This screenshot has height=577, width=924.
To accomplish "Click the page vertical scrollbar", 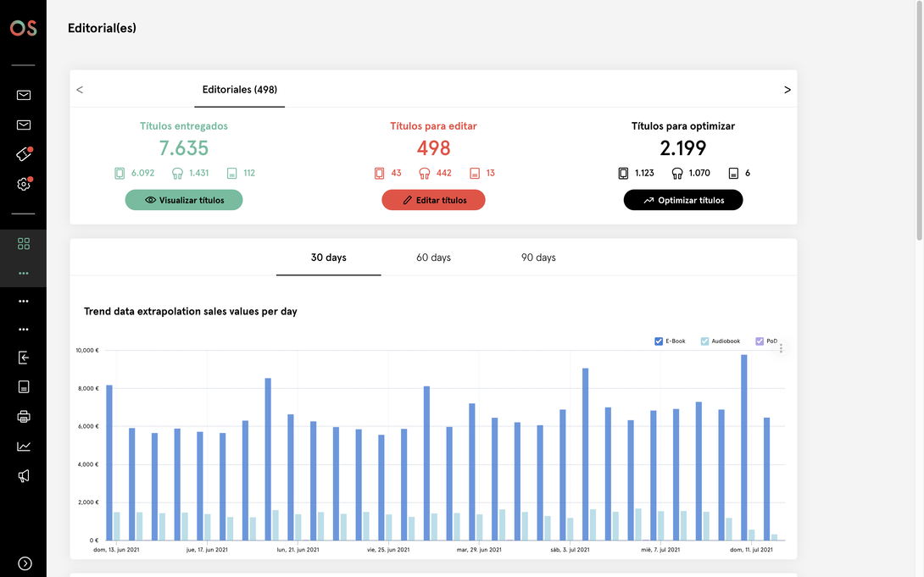I will click(x=919, y=120).
